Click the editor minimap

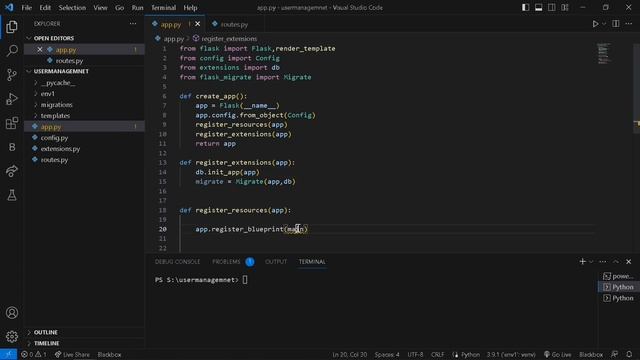click(x=604, y=53)
